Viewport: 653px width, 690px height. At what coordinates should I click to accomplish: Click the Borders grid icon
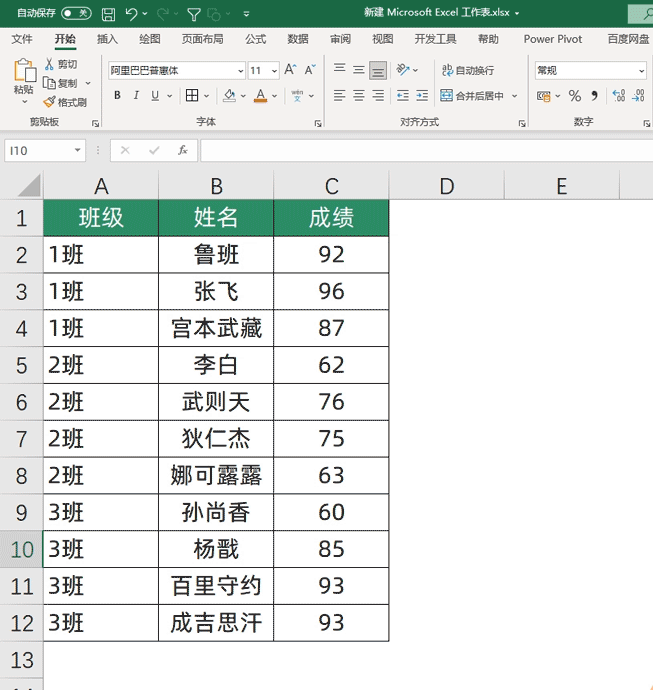[193, 96]
